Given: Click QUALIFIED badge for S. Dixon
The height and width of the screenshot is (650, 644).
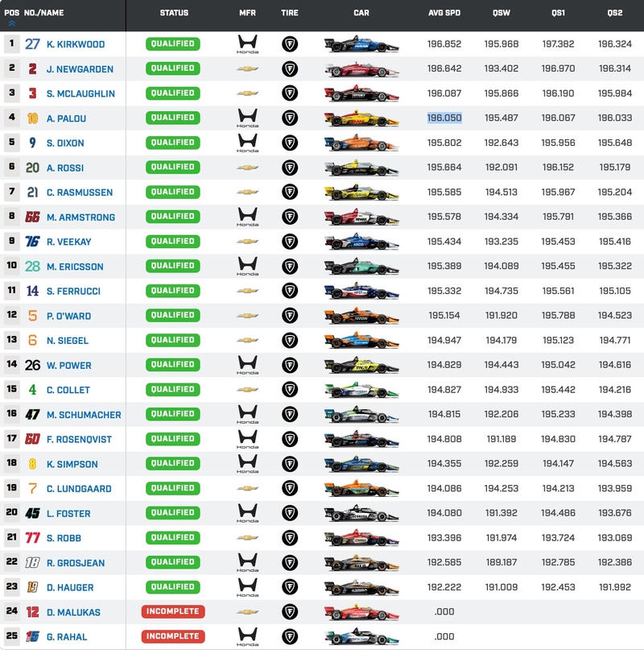Looking at the screenshot, I should (x=173, y=143).
